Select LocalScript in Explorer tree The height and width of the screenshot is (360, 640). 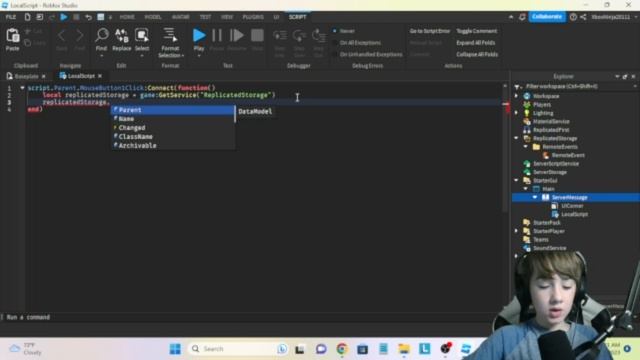pyautogui.click(x=574, y=214)
